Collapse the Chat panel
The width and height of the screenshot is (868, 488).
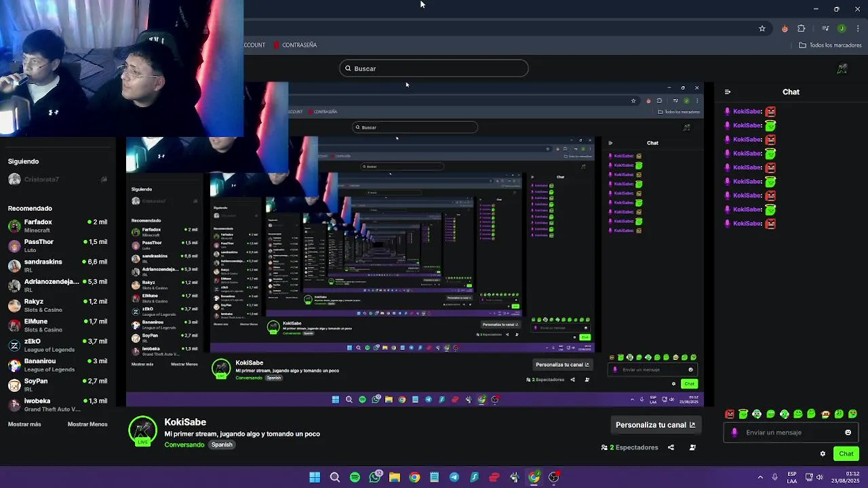[728, 92]
